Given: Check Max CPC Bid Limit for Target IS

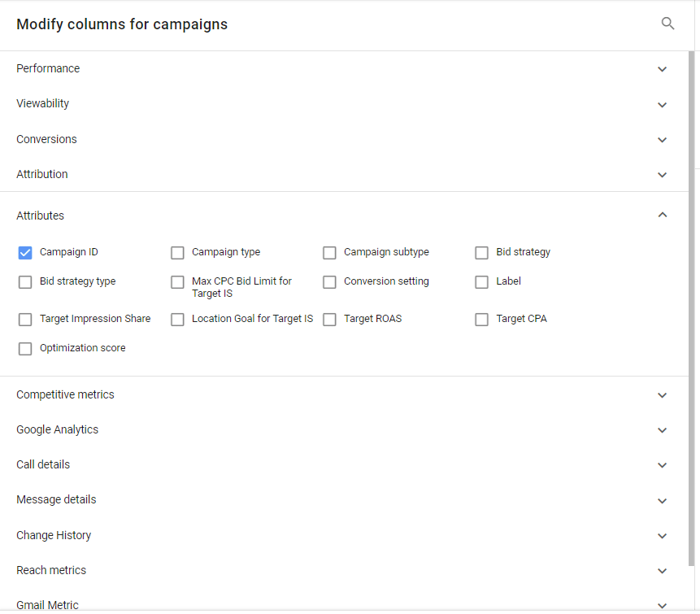Looking at the screenshot, I should 177,281.
